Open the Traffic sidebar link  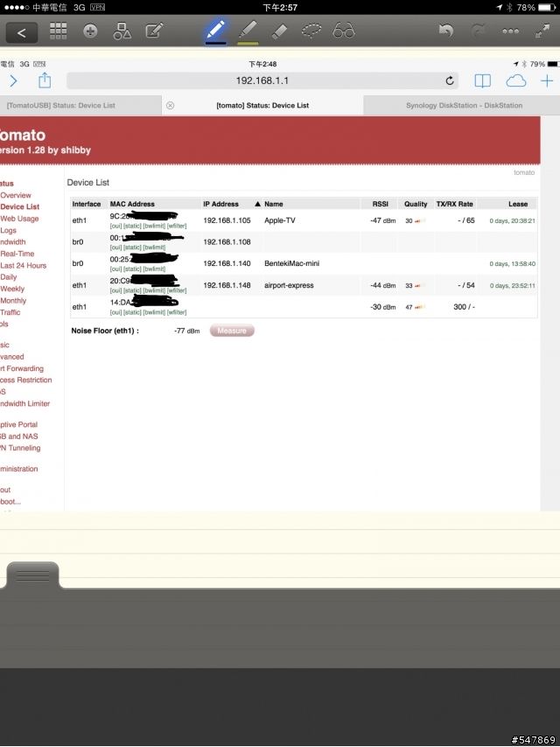point(10,312)
